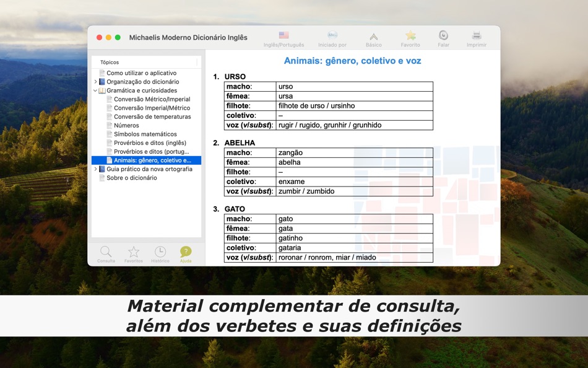Screen dimensions: 588x368
Task: Select Organização do dicionário tree item
Action: point(142,82)
